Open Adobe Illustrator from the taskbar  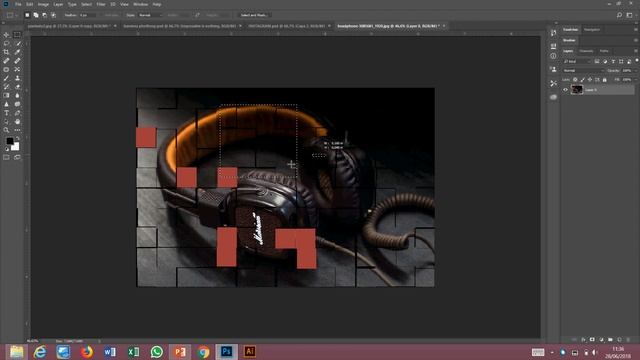click(250, 351)
